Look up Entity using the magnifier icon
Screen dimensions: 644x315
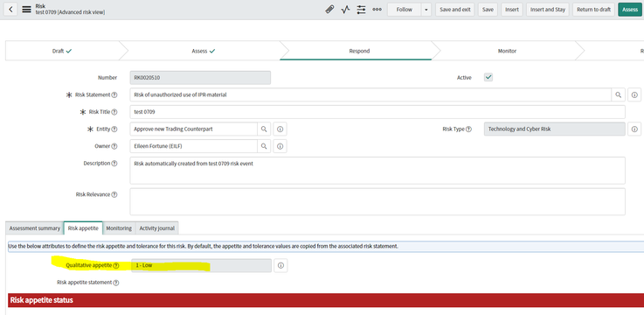pyautogui.click(x=264, y=129)
